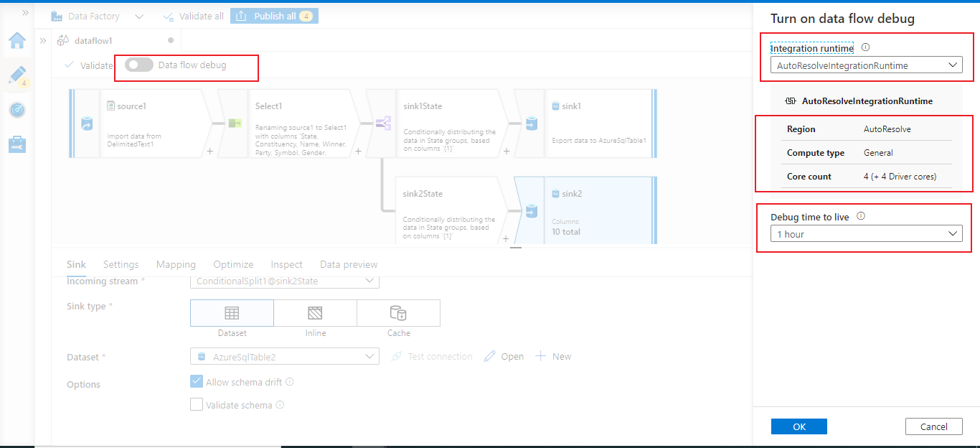Choose Cache sink type

(399, 313)
